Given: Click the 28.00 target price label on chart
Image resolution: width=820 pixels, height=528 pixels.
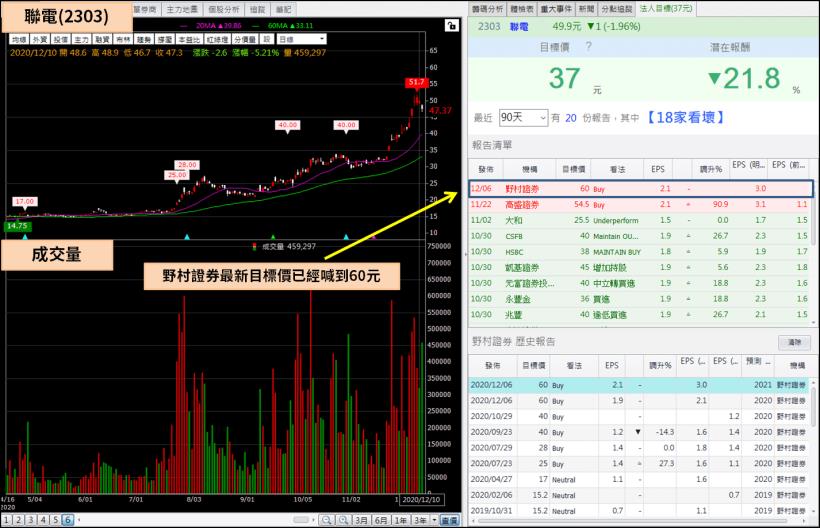Looking at the screenshot, I should [187, 165].
